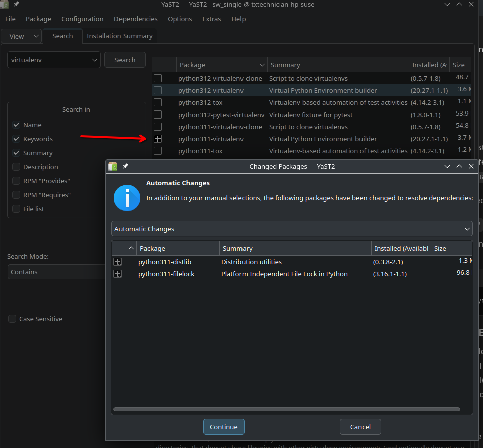Click python311-distlib auto-install status icon
Screen dimensions: 483x448
pyautogui.click(x=117, y=262)
